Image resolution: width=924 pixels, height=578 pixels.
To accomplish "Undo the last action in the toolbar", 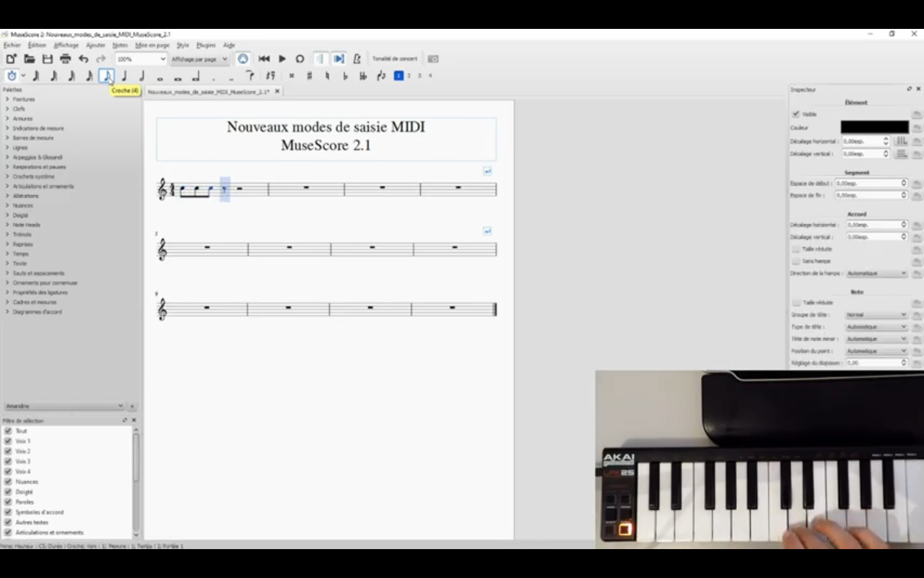I will [x=84, y=59].
